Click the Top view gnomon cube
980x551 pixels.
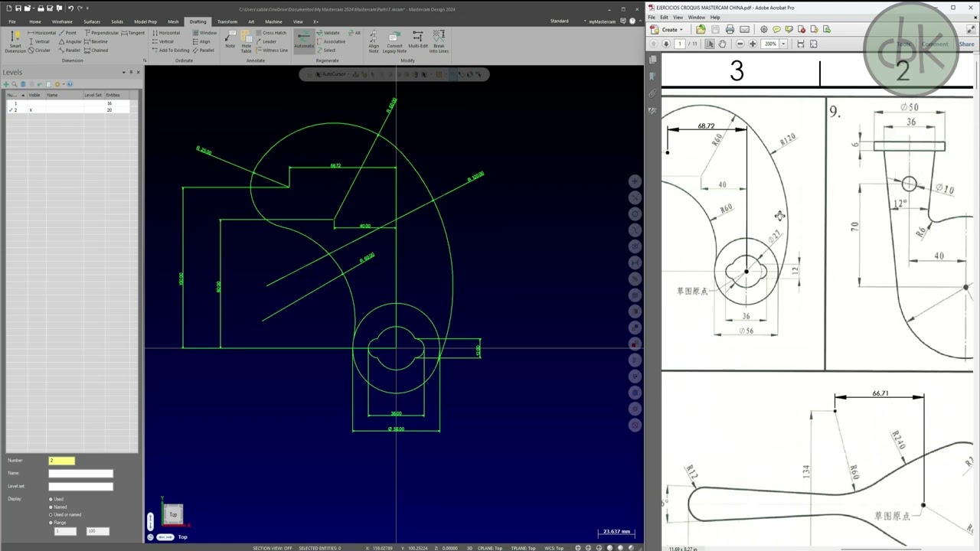click(173, 514)
